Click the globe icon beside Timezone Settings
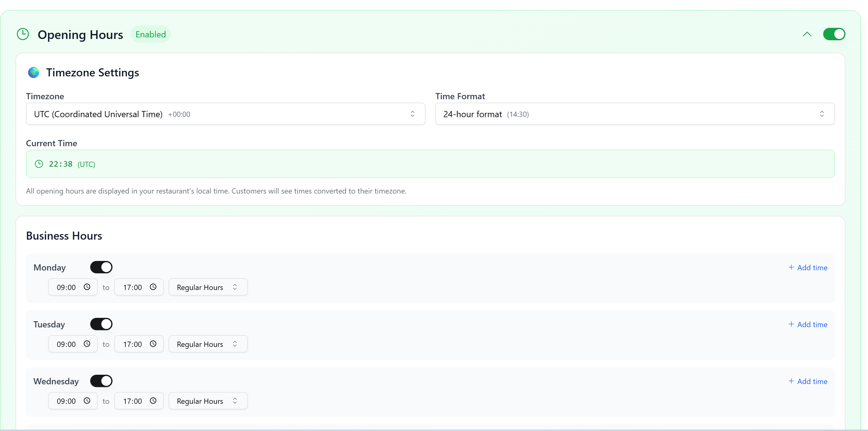Viewport: 868px width, 431px height. (x=33, y=72)
